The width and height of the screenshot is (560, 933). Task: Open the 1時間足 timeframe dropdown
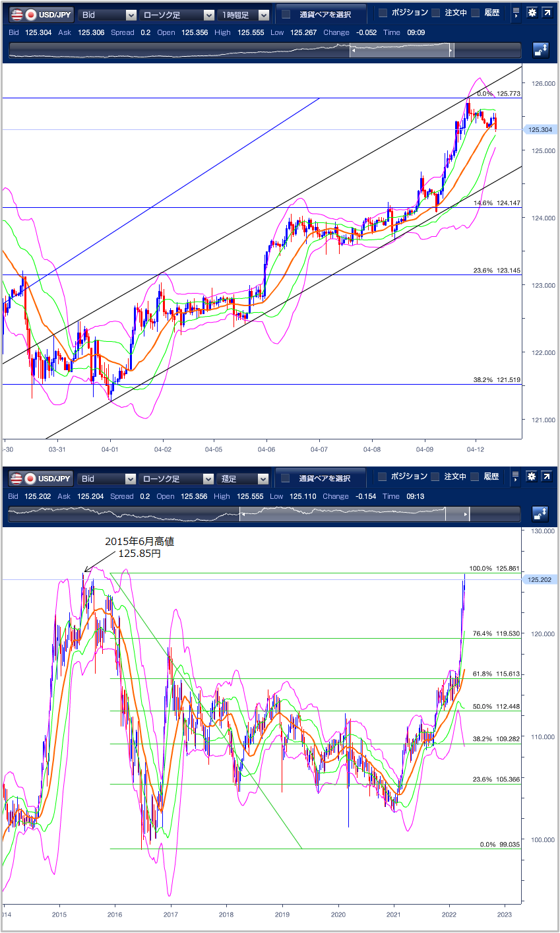point(245,15)
